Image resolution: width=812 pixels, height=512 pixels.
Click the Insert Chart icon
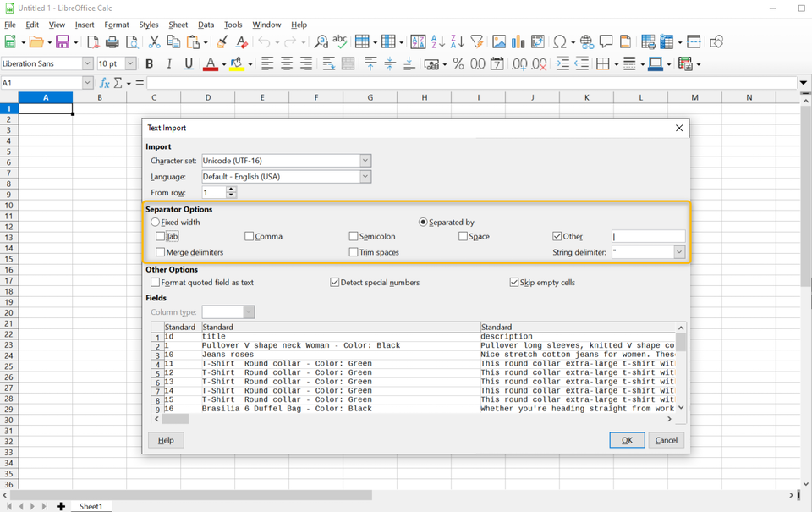pos(518,41)
